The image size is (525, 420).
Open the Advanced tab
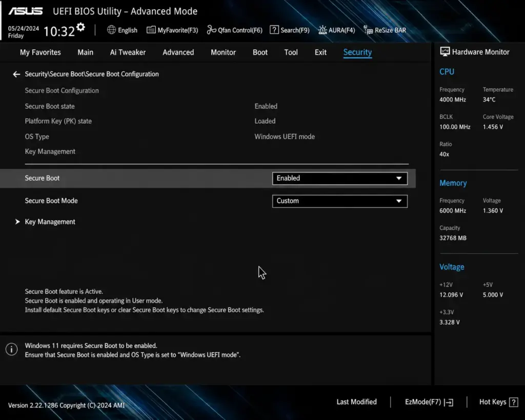(178, 52)
